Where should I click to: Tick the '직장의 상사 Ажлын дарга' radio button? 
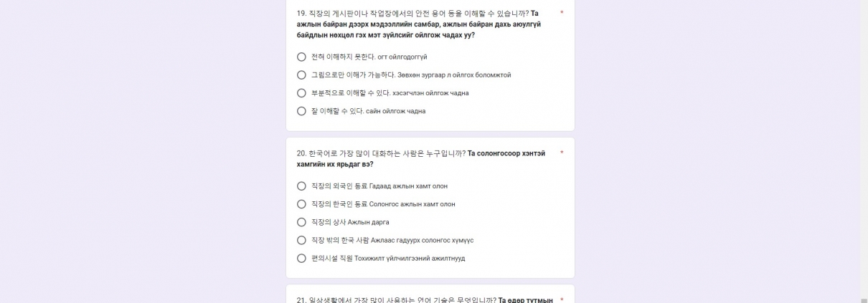click(x=301, y=222)
